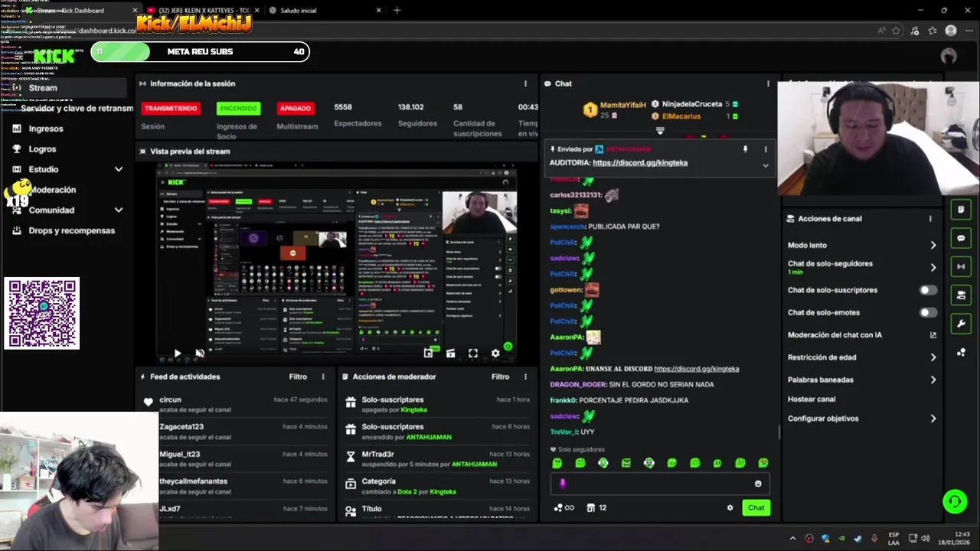Open emote picker in chat input
This screenshot has height=551, width=980.
[x=758, y=484]
